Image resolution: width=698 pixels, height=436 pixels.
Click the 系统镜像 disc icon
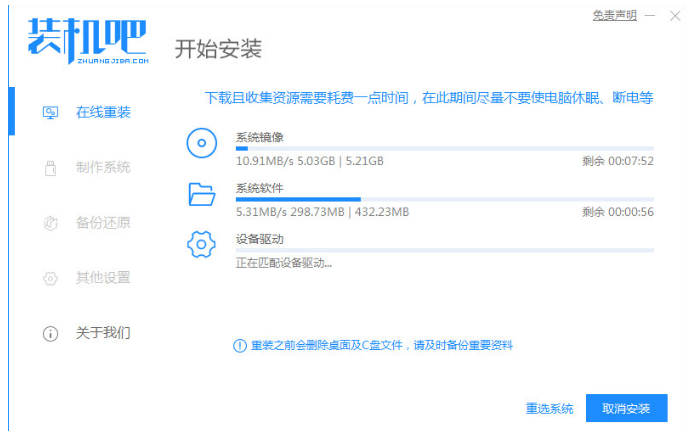(x=202, y=144)
